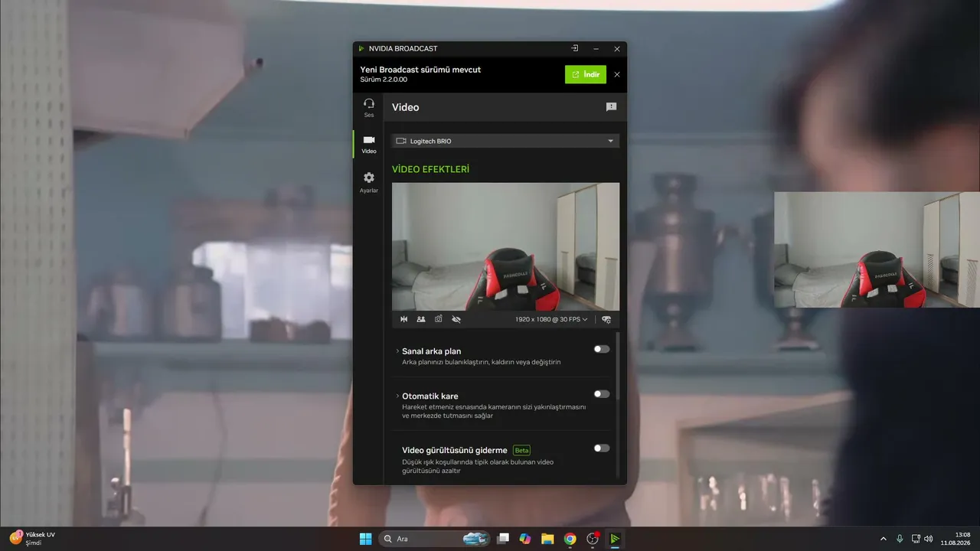Click the mirror/flip preview icon
This screenshot has height=551, width=980.
click(404, 319)
